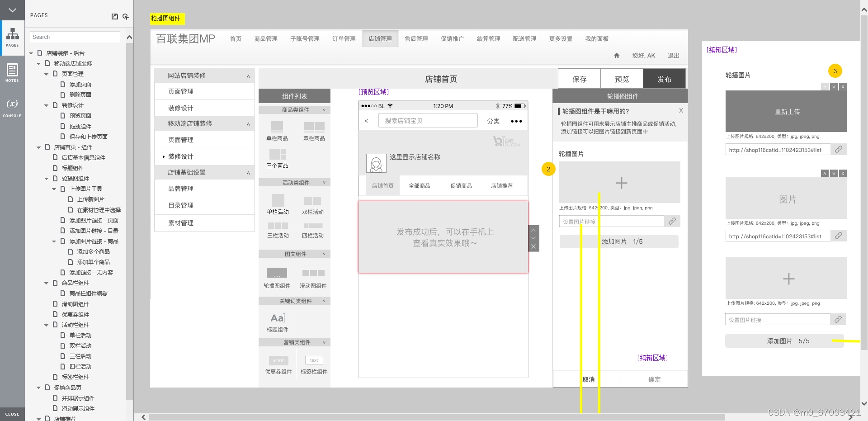This screenshot has height=421, width=868.
Task: Select the 标题组件 Aa icon
Action: (x=277, y=318)
